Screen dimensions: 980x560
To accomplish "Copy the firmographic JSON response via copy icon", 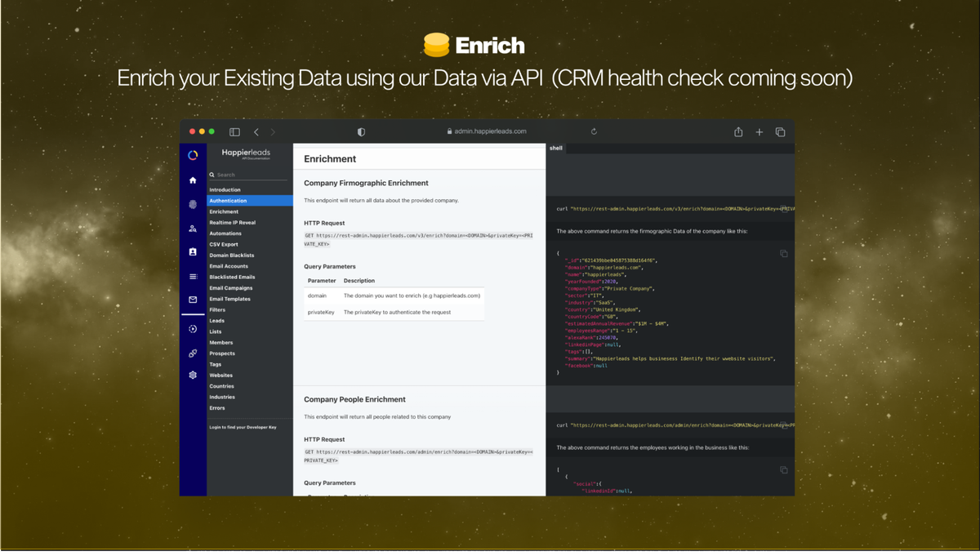I will (784, 253).
